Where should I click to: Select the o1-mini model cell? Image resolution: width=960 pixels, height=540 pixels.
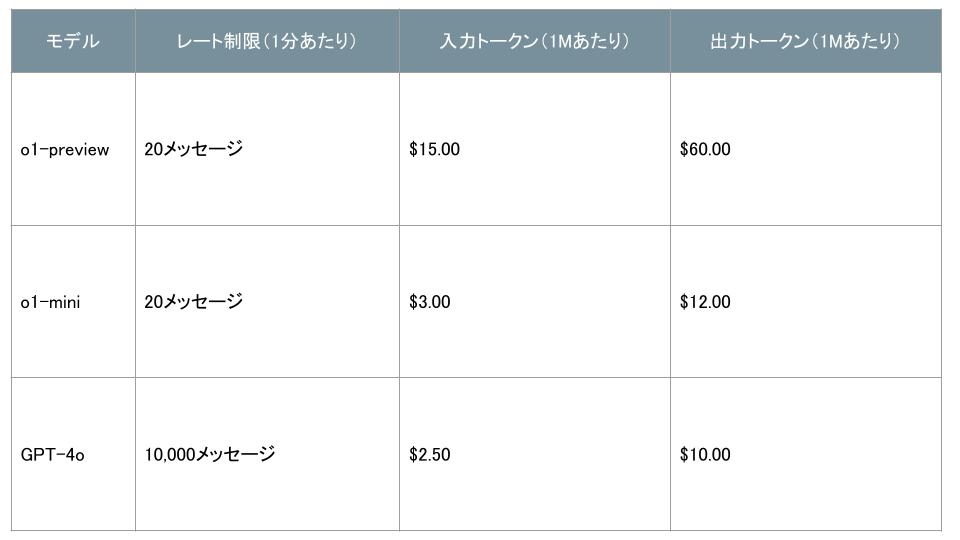point(51,302)
